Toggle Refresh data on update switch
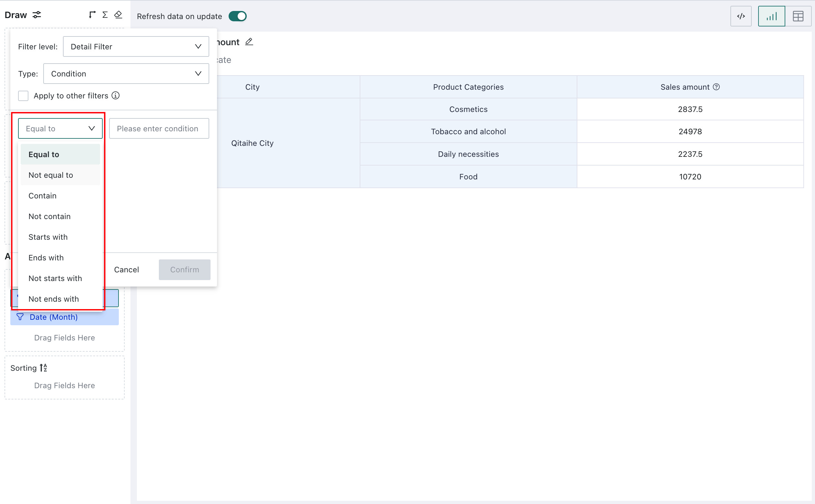This screenshot has height=504, width=815. coord(237,16)
